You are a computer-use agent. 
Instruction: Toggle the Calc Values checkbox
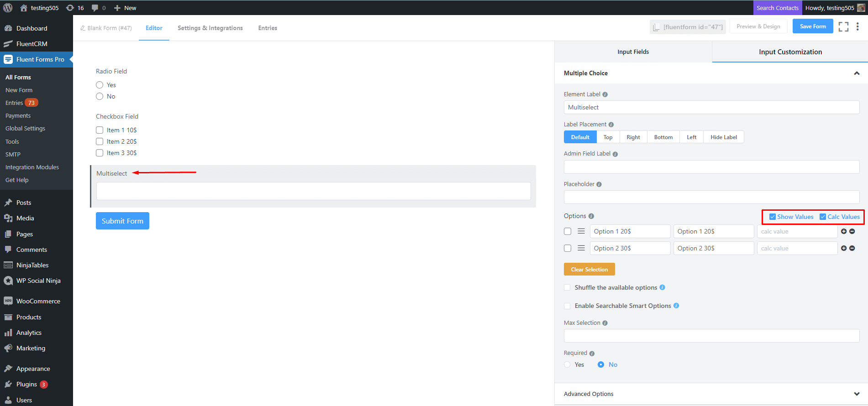click(823, 217)
